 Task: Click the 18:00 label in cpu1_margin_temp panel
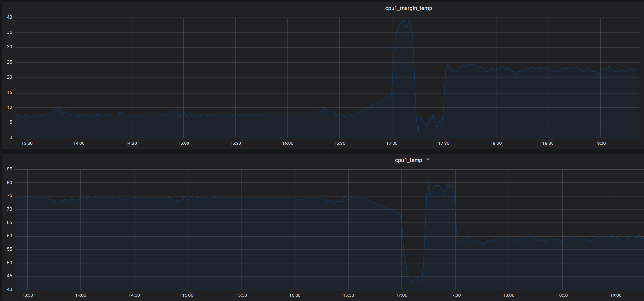(496, 143)
